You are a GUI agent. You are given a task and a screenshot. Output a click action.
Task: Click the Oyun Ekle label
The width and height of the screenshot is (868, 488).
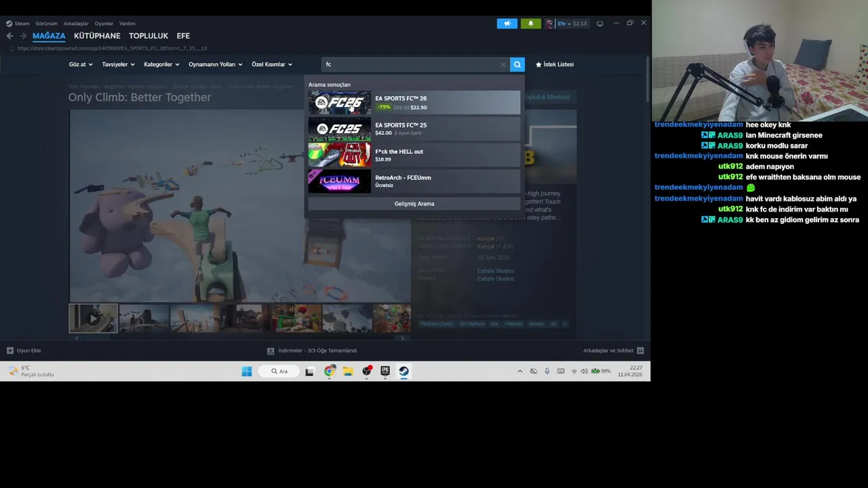click(x=29, y=350)
